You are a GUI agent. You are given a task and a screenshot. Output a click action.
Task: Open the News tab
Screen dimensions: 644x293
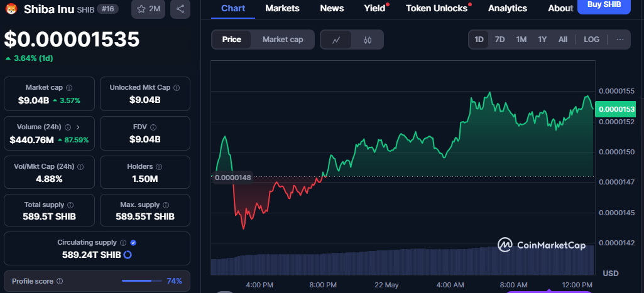coord(332,8)
